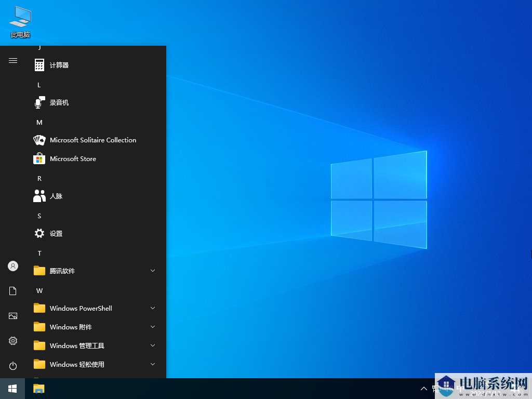Select the 人脉 label
Image resolution: width=532 pixels, height=399 pixels.
click(56, 196)
